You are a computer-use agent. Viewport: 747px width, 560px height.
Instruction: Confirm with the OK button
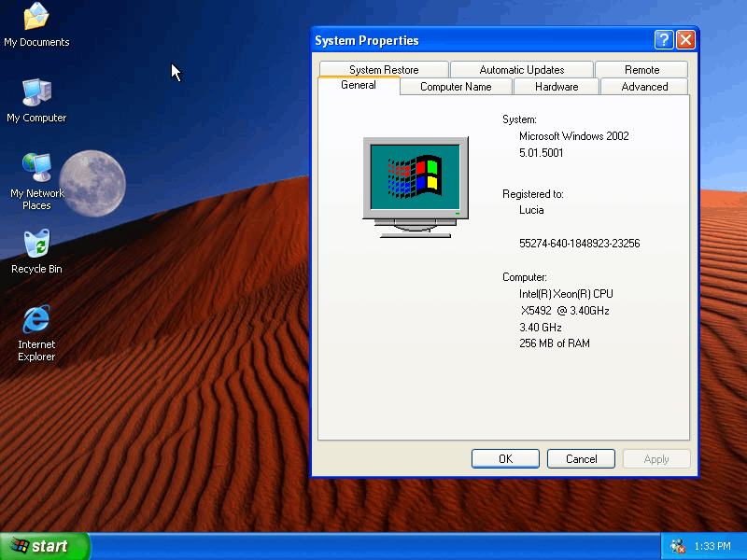[505, 458]
